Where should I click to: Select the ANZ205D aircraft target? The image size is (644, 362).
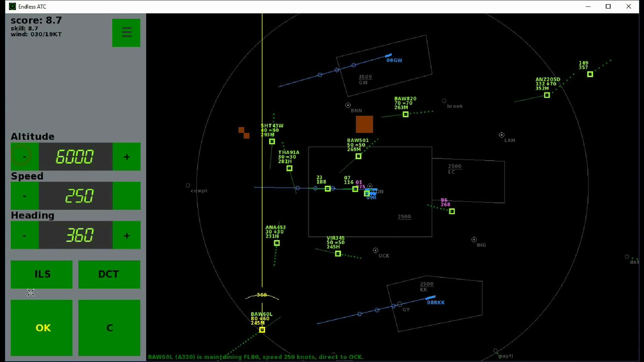coord(547,95)
